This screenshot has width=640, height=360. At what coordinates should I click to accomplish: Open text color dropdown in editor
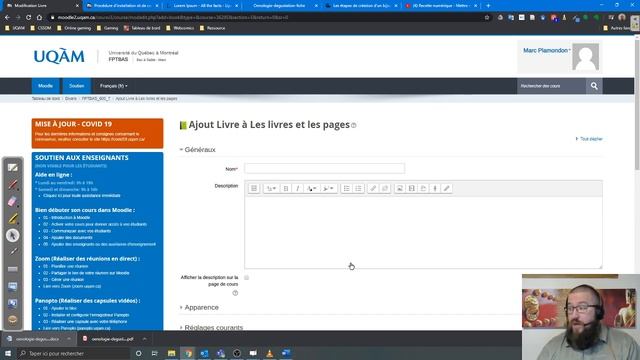(312, 188)
